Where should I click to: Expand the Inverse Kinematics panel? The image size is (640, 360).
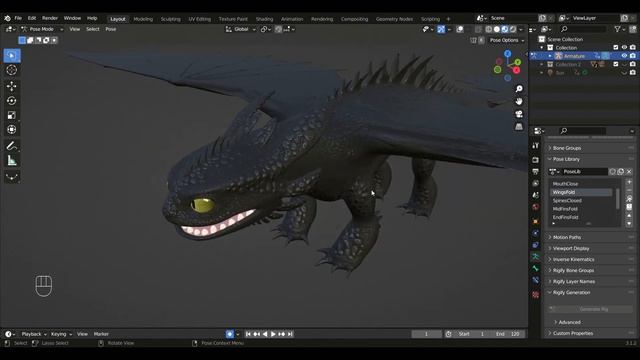[x=573, y=259]
